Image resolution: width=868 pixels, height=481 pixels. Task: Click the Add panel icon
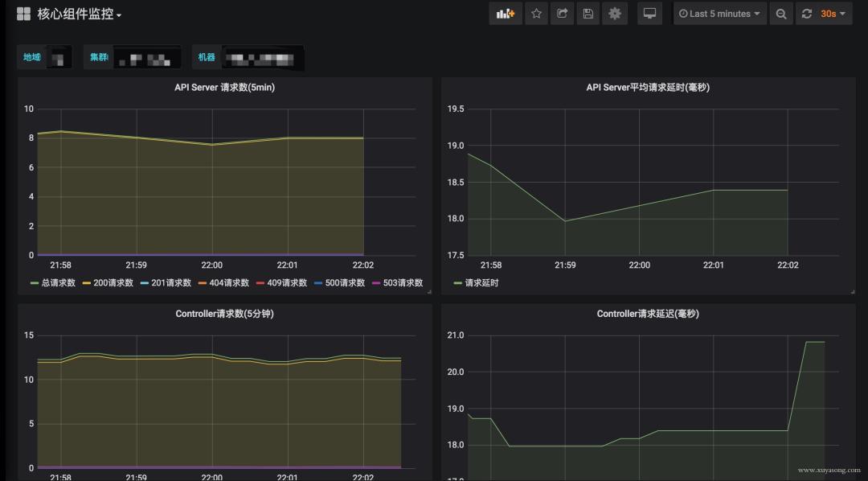(505, 14)
